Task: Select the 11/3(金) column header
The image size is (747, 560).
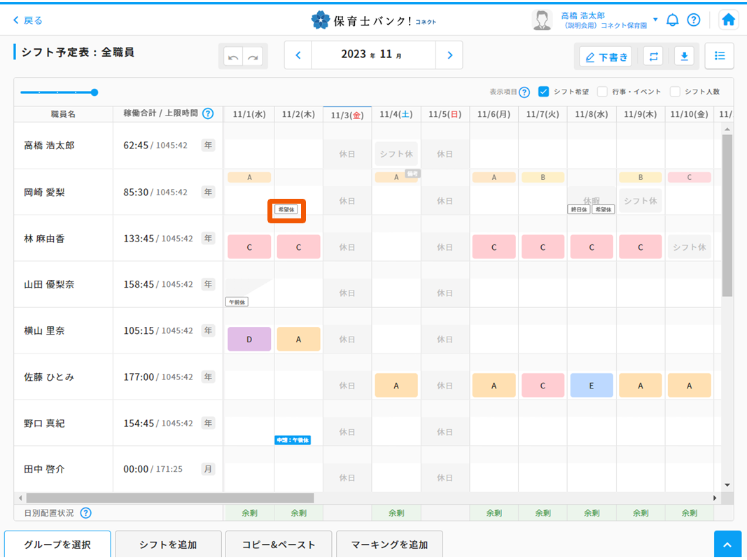Action: pos(347,113)
